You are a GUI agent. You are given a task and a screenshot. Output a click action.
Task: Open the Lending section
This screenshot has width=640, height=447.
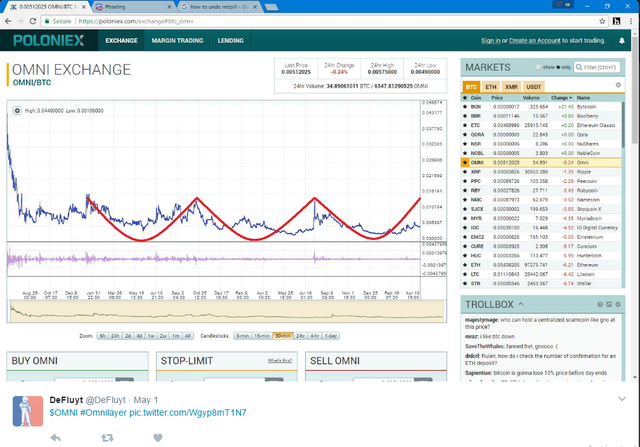230,40
